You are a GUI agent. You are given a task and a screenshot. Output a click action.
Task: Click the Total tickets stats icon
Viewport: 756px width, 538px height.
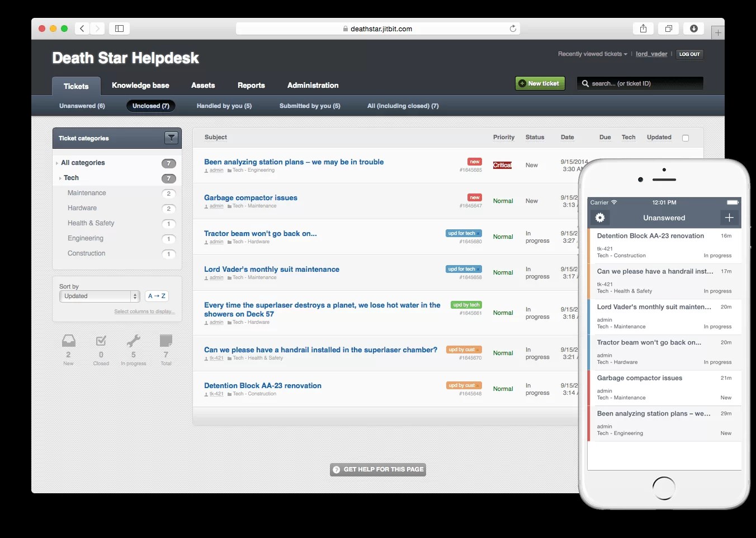click(166, 339)
